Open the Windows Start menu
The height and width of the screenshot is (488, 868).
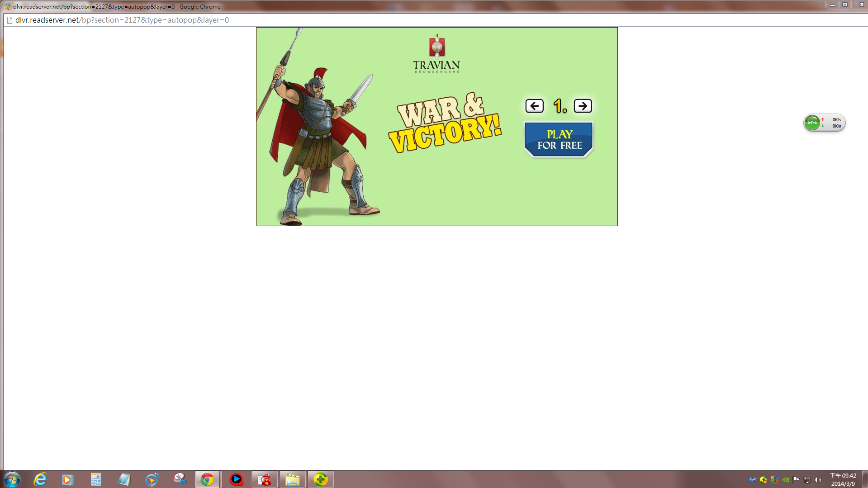pyautogui.click(x=12, y=479)
